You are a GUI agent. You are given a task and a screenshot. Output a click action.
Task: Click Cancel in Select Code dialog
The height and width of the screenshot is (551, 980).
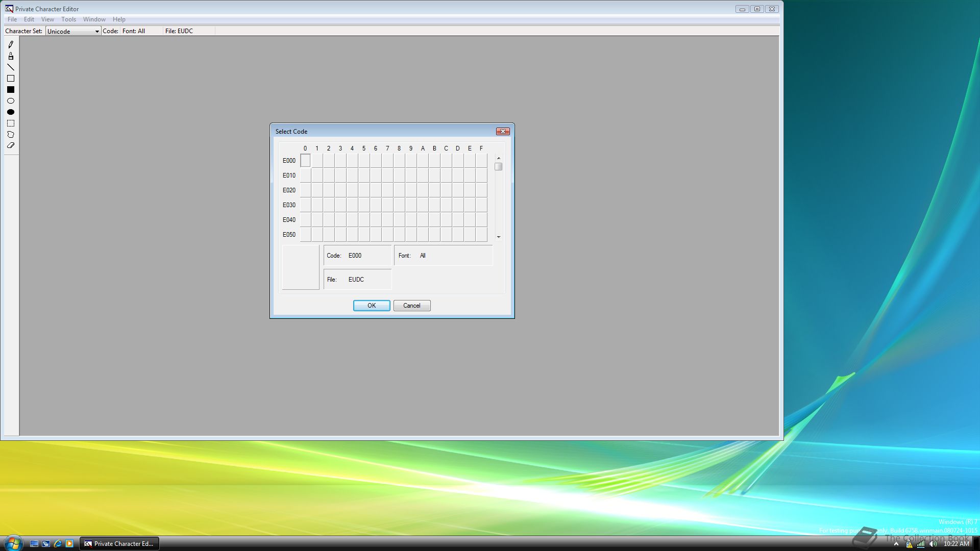tap(412, 306)
